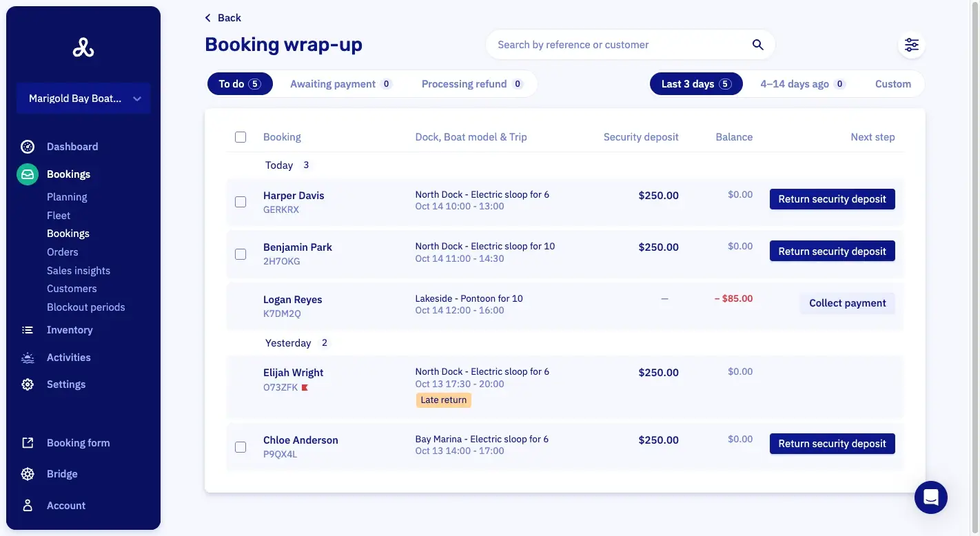Collect payment from Logan Reyes
This screenshot has height=536, width=980.
click(847, 303)
